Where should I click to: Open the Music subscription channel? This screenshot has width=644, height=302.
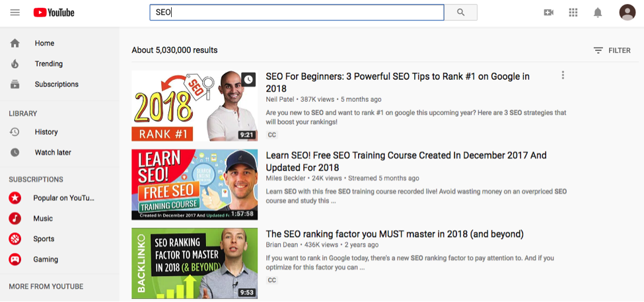(59, 218)
